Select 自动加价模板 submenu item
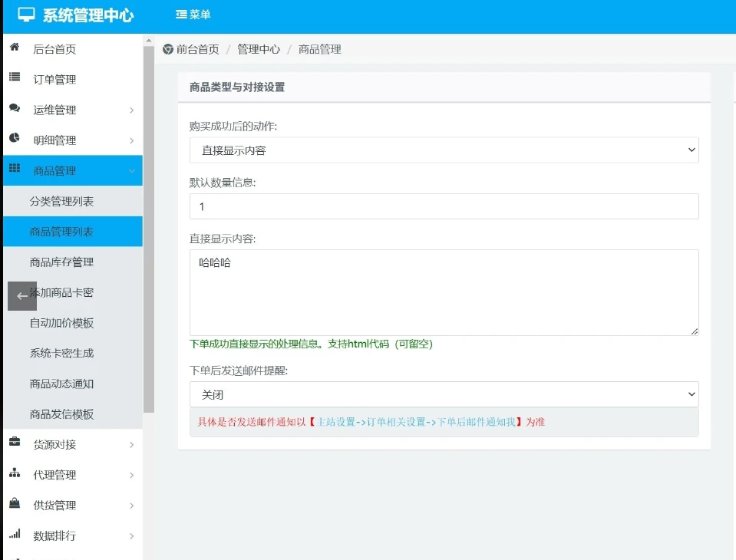Viewport: 736px width, 560px height. coord(73,323)
